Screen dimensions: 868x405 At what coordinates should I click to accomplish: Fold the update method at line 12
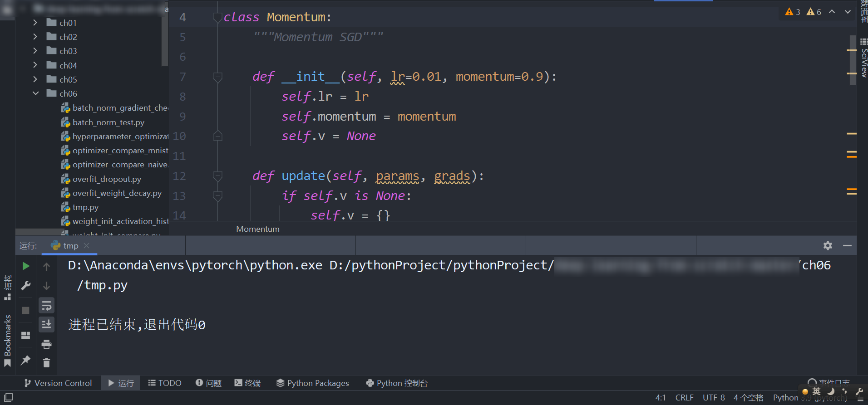point(217,176)
